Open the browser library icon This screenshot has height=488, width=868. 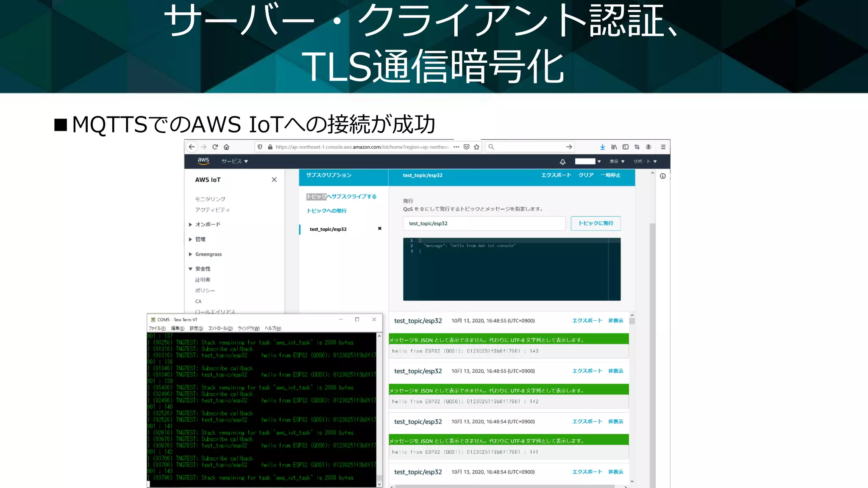[614, 147]
